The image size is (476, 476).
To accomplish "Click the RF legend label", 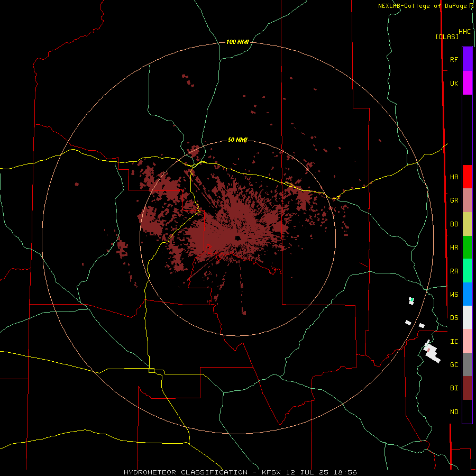I will (x=454, y=60).
